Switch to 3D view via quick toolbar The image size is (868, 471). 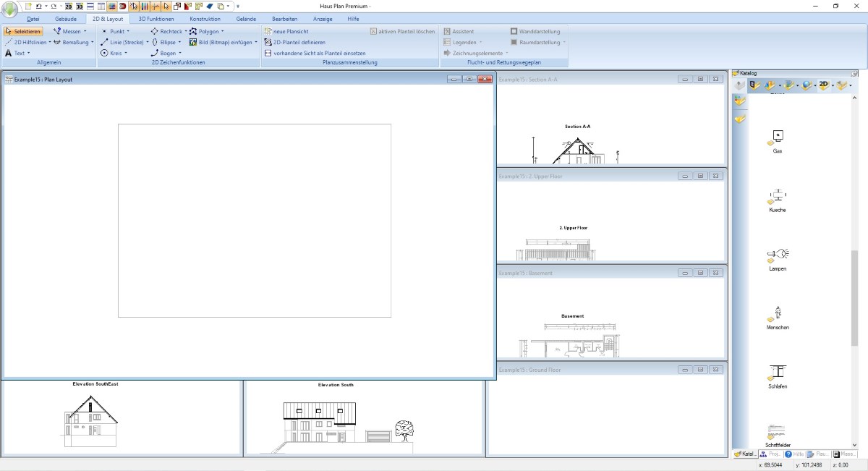pyautogui.click(x=79, y=6)
